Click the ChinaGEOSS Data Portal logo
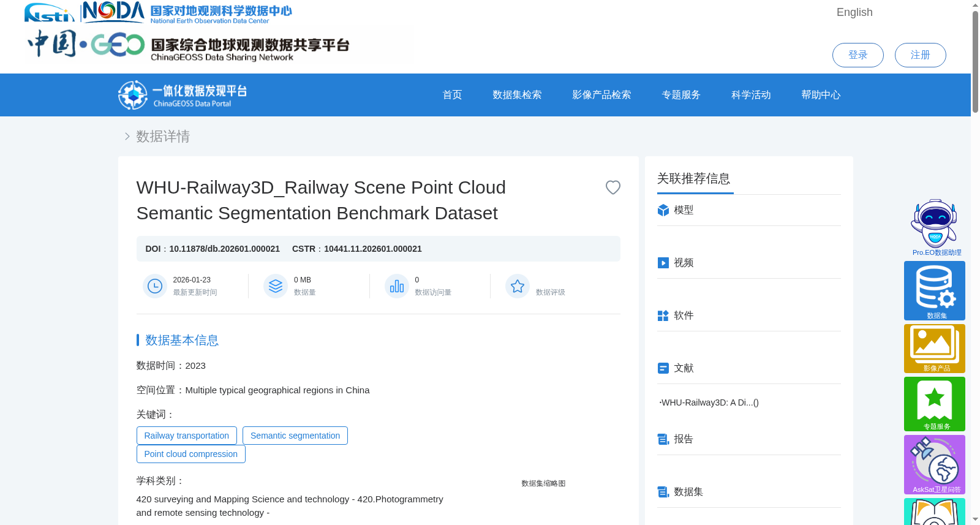 pos(183,95)
